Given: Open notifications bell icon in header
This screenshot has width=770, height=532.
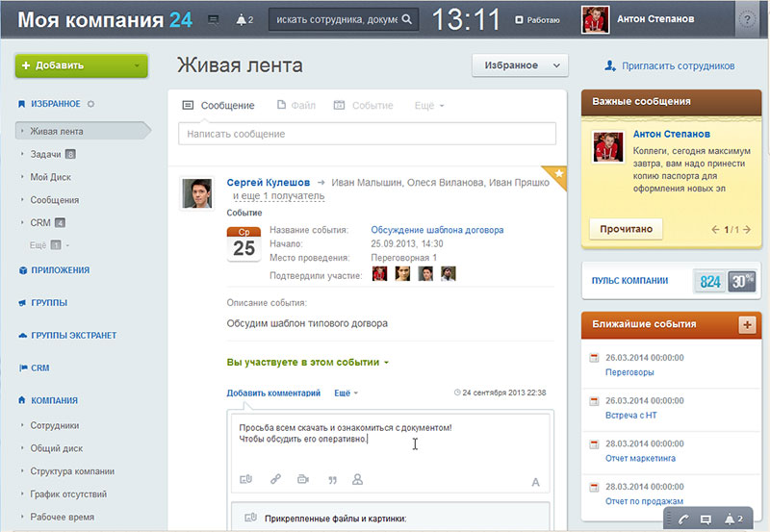Looking at the screenshot, I should click(x=244, y=20).
